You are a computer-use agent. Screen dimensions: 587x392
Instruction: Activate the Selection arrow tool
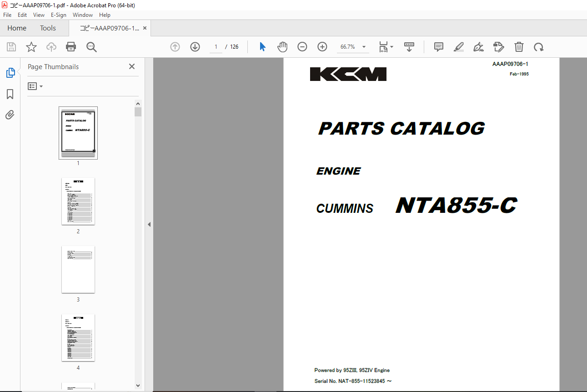[262, 47]
